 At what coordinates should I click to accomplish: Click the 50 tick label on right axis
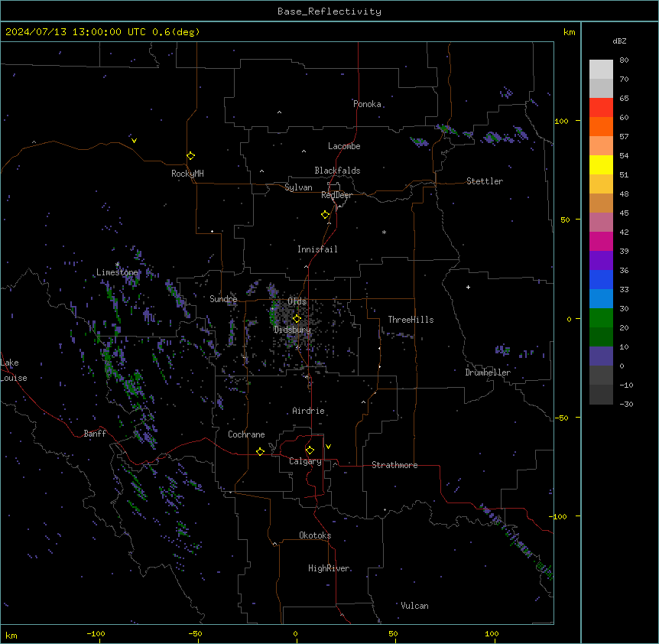coord(565,220)
